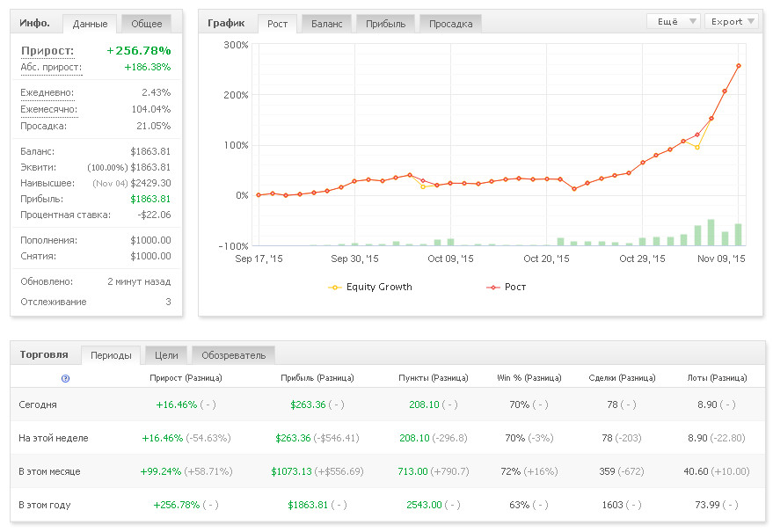Click the tallest green volume bar
Image resolution: width=773 pixels, height=532 pixels.
pos(711,232)
